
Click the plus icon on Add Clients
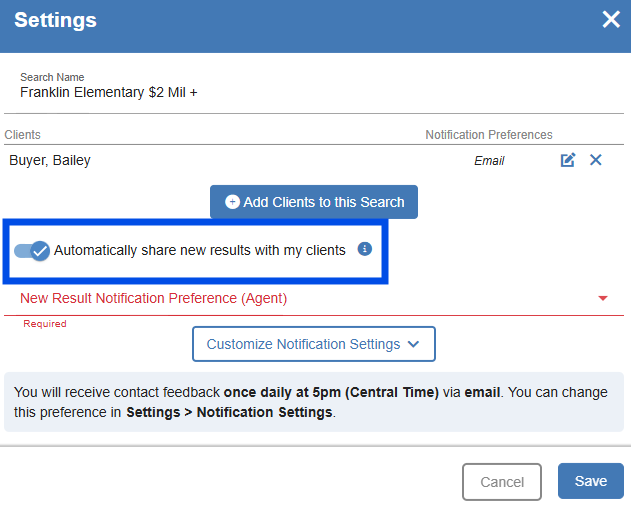(232, 202)
